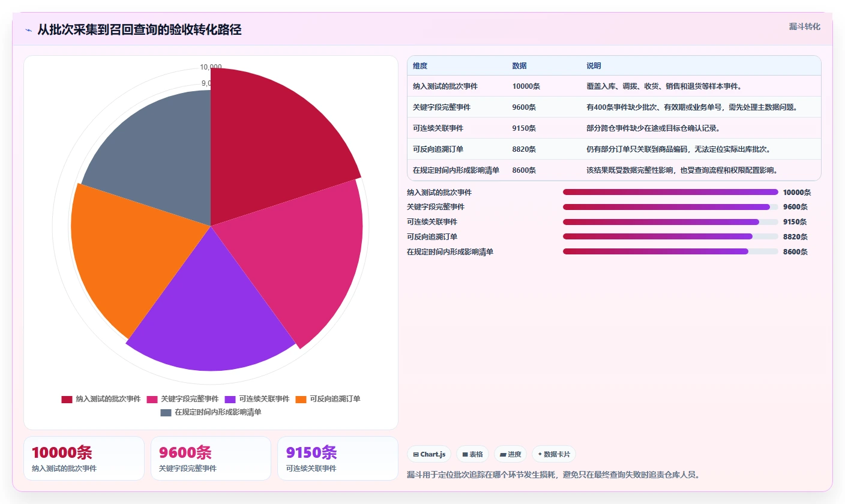This screenshot has height=504, width=845.
Task: Click the 8820条 value in the table
Action: pyautogui.click(x=524, y=149)
